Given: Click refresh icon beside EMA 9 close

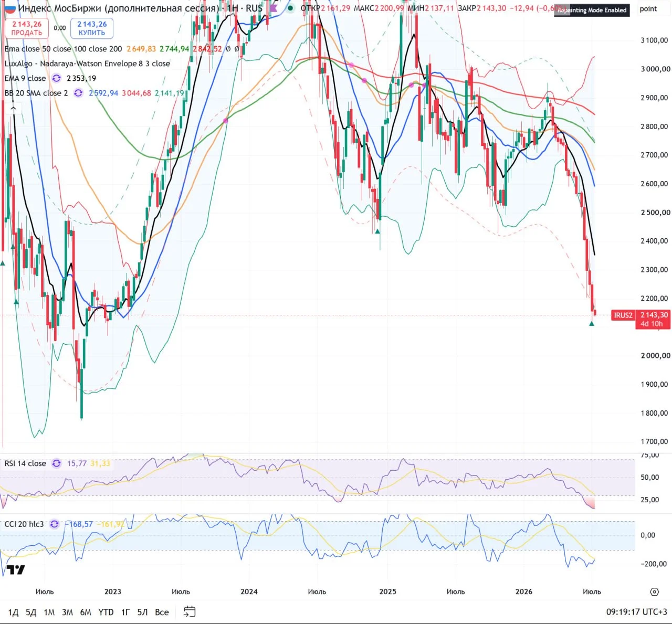Looking at the screenshot, I should click(x=56, y=78).
